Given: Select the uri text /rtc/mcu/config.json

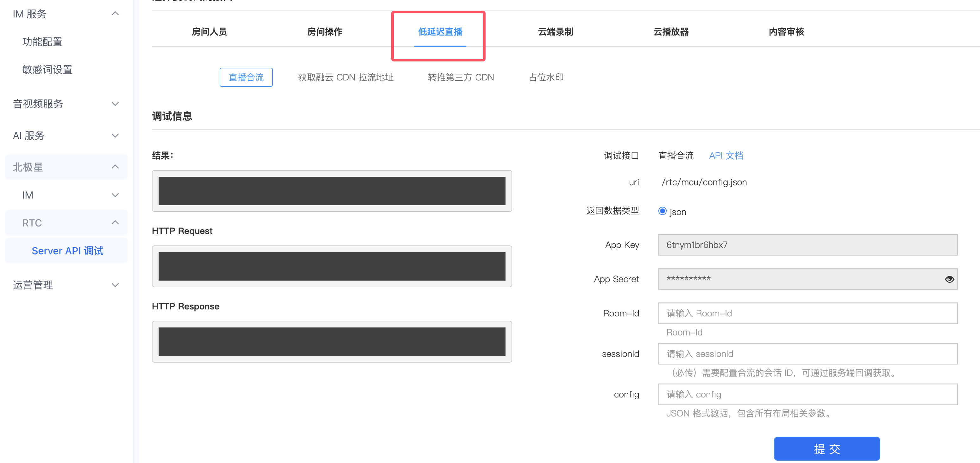Looking at the screenshot, I should (704, 182).
